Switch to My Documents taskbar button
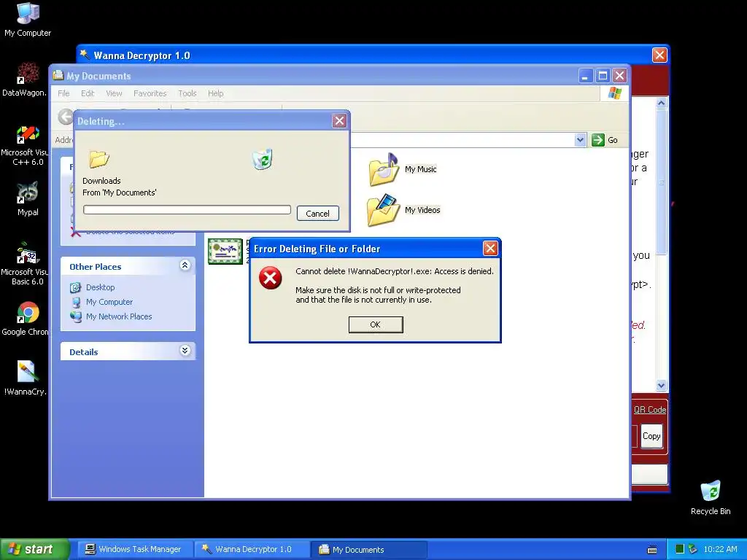The height and width of the screenshot is (560, 747). coord(368,549)
